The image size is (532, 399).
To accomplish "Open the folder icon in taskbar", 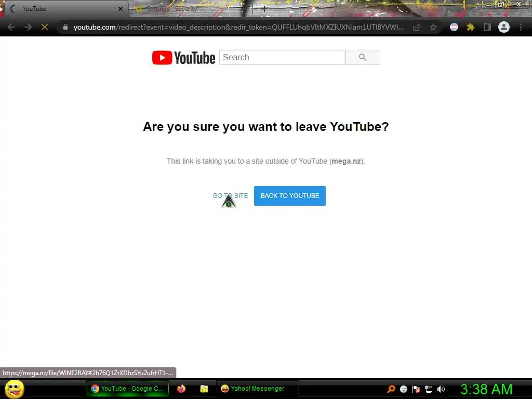I will pyautogui.click(x=204, y=389).
